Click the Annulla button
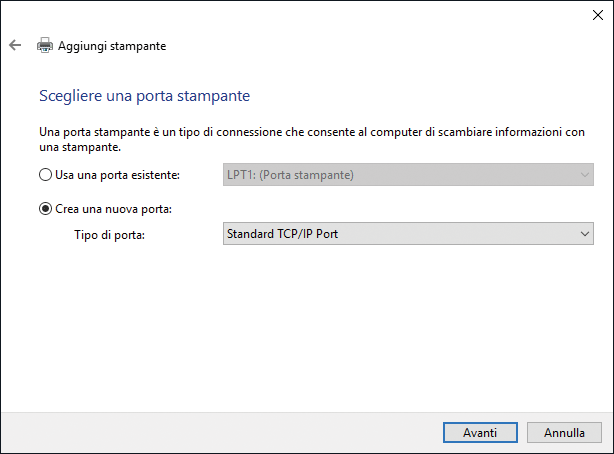Screen dimensions: 614x454 564,432
